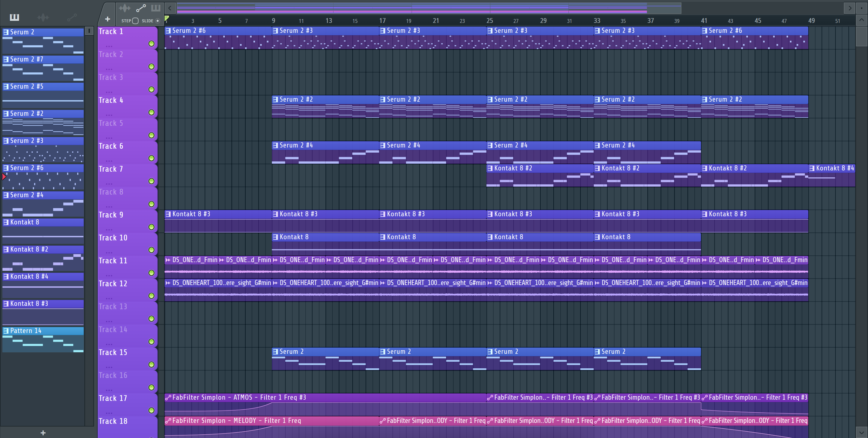Select the Track 7 header
Viewport: 868px width, 438px height.
click(x=128, y=175)
